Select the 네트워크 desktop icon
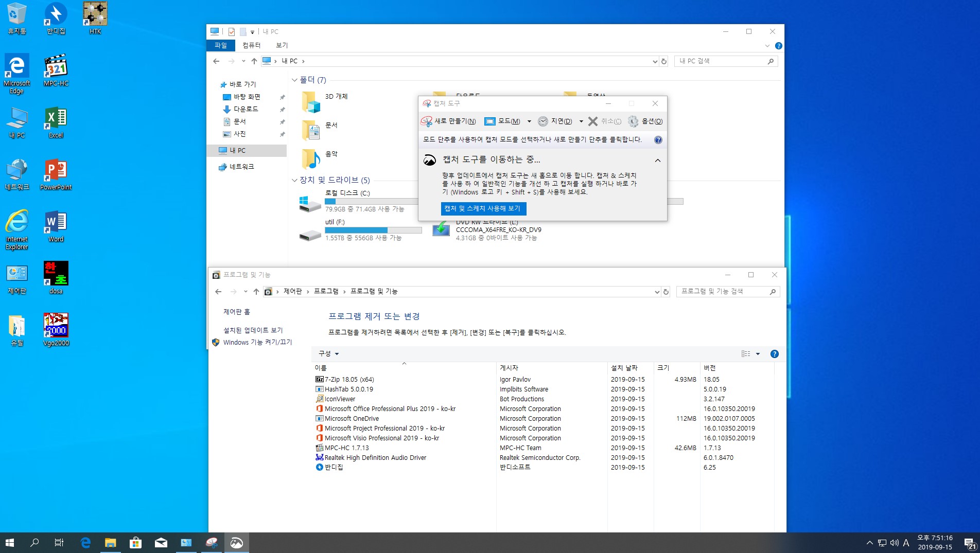 coord(16,174)
